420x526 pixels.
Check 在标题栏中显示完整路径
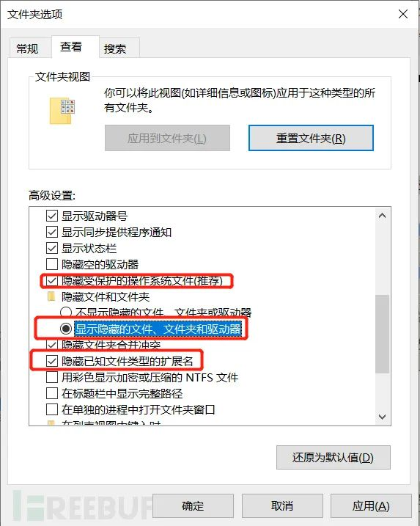point(52,393)
